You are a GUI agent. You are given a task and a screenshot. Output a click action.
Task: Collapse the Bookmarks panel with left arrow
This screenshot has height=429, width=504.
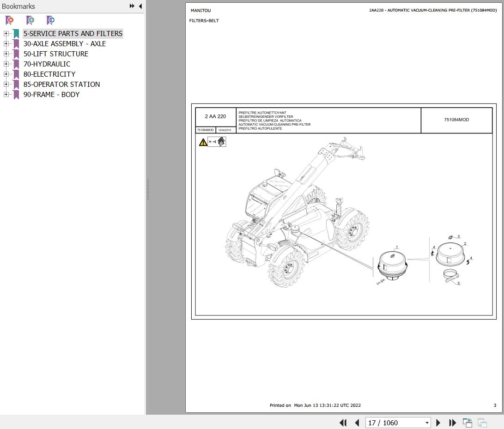pyautogui.click(x=140, y=6)
